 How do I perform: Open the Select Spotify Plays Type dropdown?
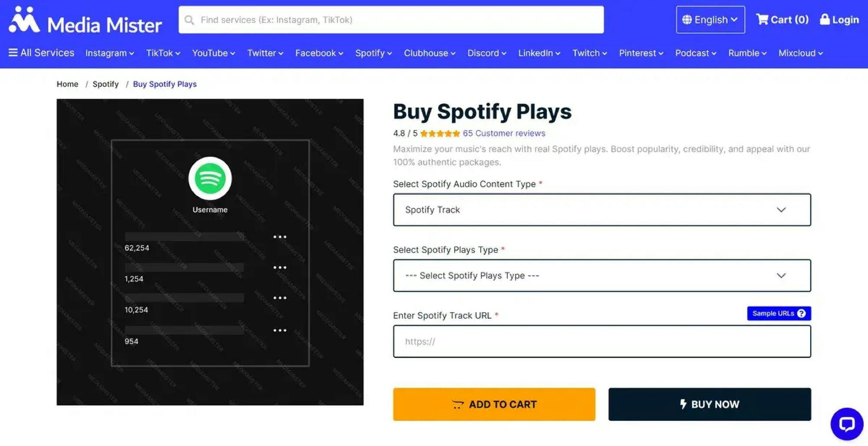(x=602, y=275)
